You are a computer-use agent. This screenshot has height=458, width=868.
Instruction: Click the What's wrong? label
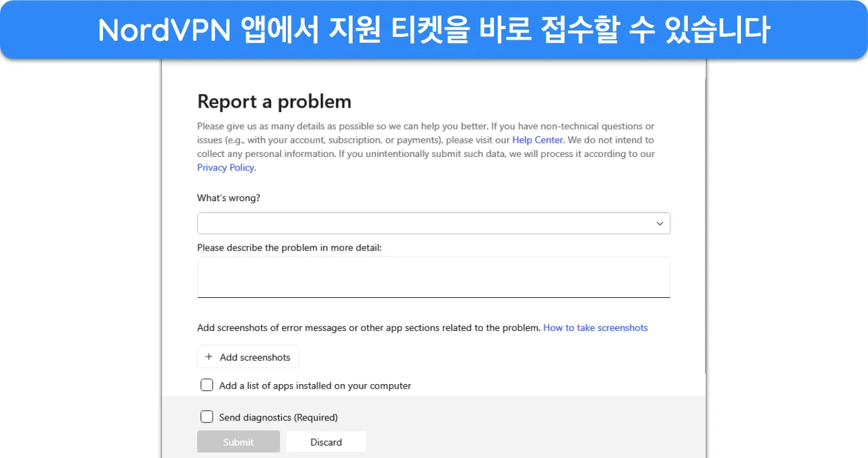(x=229, y=198)
